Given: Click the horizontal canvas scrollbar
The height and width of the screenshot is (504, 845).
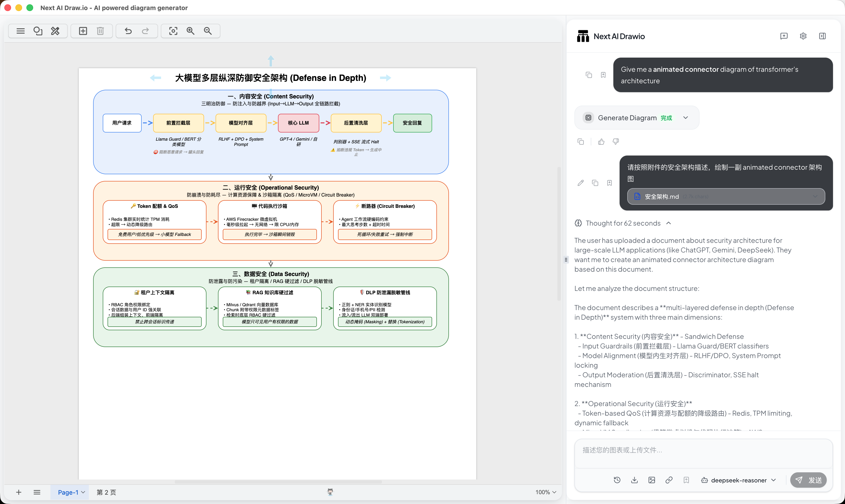Looking at the screenshot, I should (x=278, y=482).
